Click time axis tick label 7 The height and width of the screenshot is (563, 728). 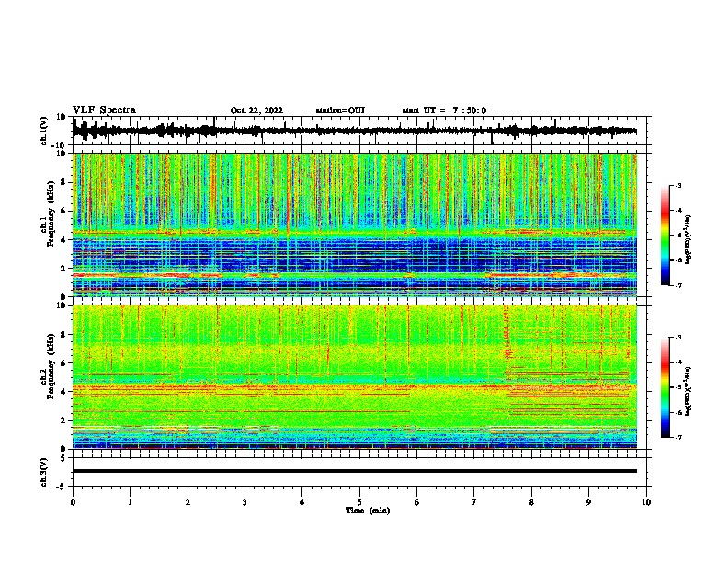coord(474,501)
